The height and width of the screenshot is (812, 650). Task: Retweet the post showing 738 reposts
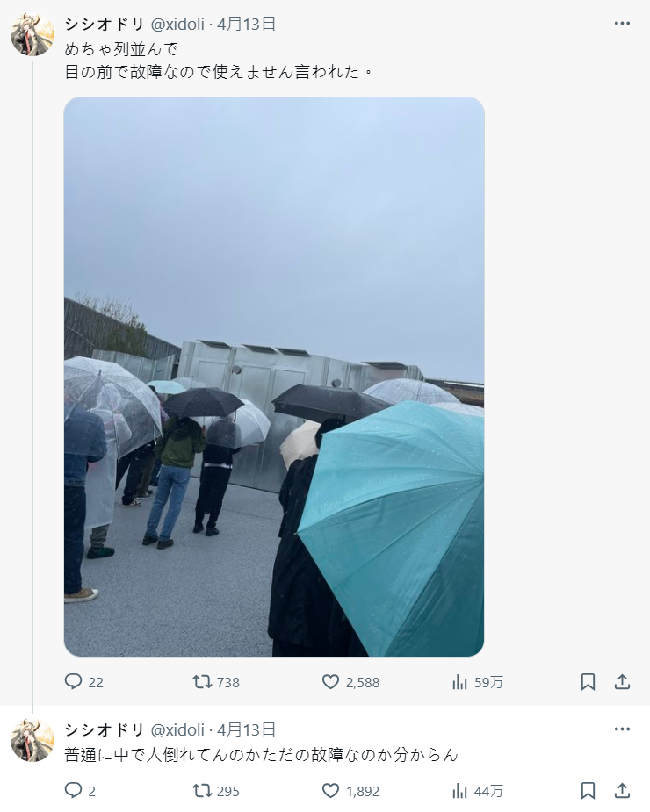216,682
